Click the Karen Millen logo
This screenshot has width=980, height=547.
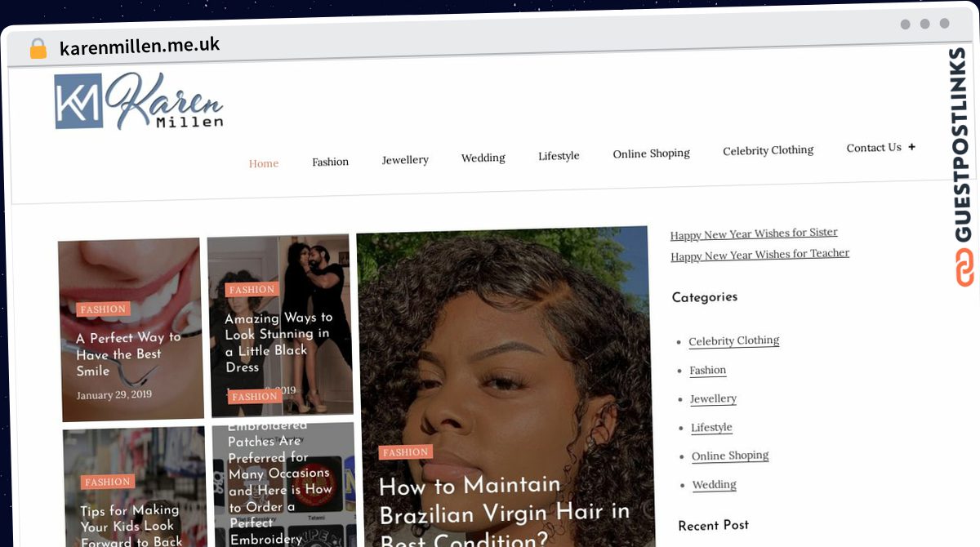[139, 101]
